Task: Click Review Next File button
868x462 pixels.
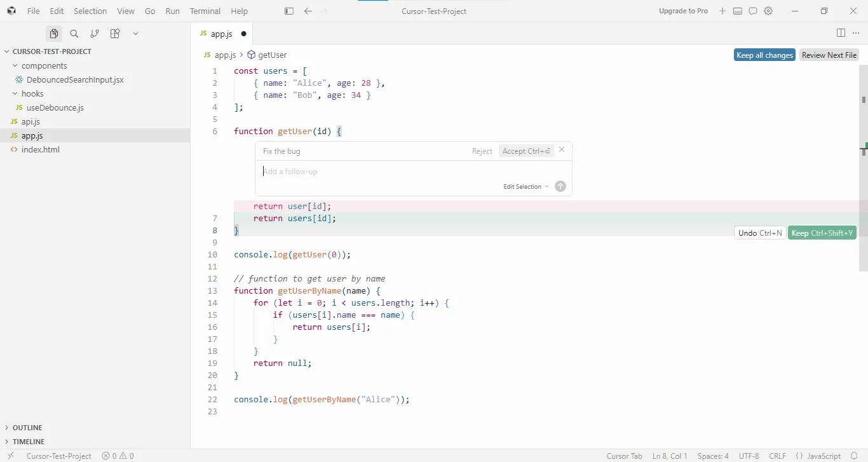Action: click(829, 55)
